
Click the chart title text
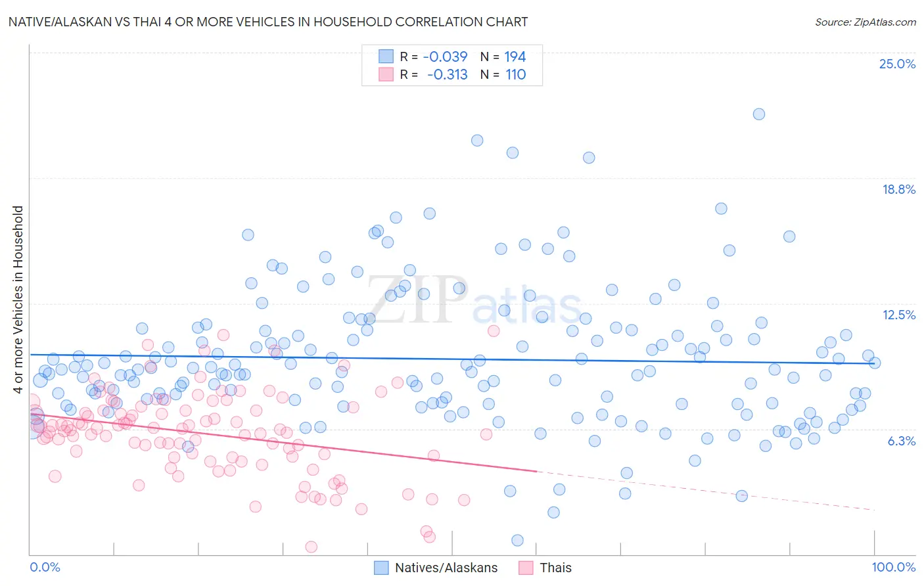coord(267,22)
